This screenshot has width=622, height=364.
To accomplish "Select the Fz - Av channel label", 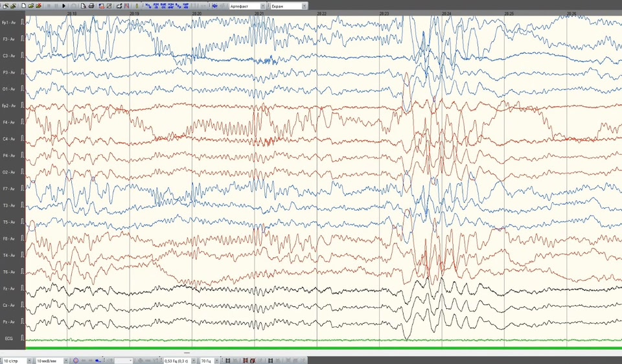I will (8, 289).
